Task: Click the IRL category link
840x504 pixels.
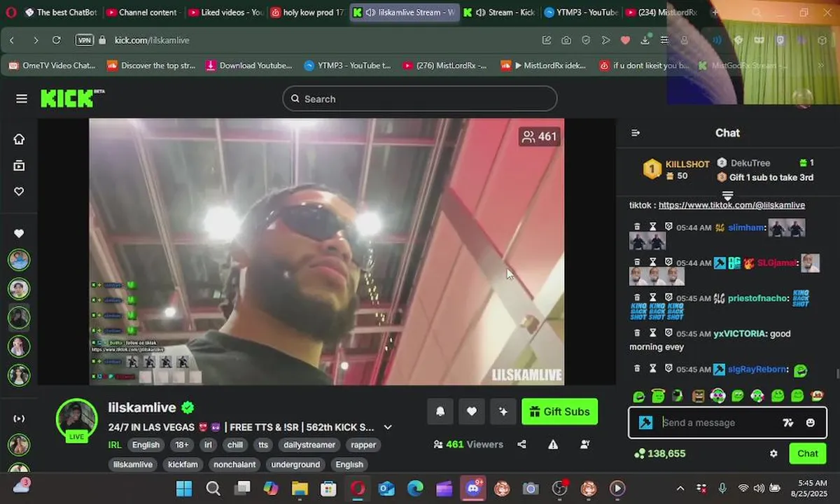Action: 115,444
